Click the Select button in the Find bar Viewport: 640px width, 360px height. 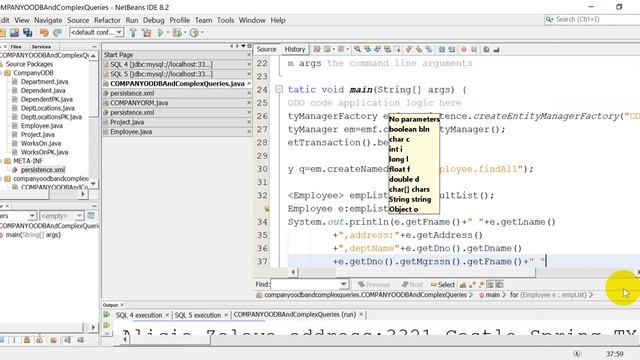click(x=443, y=284)
